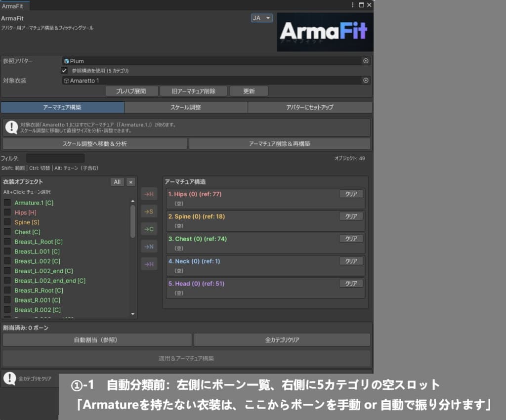Check the Armature.1 [C] checkbox

coord(7,203)
